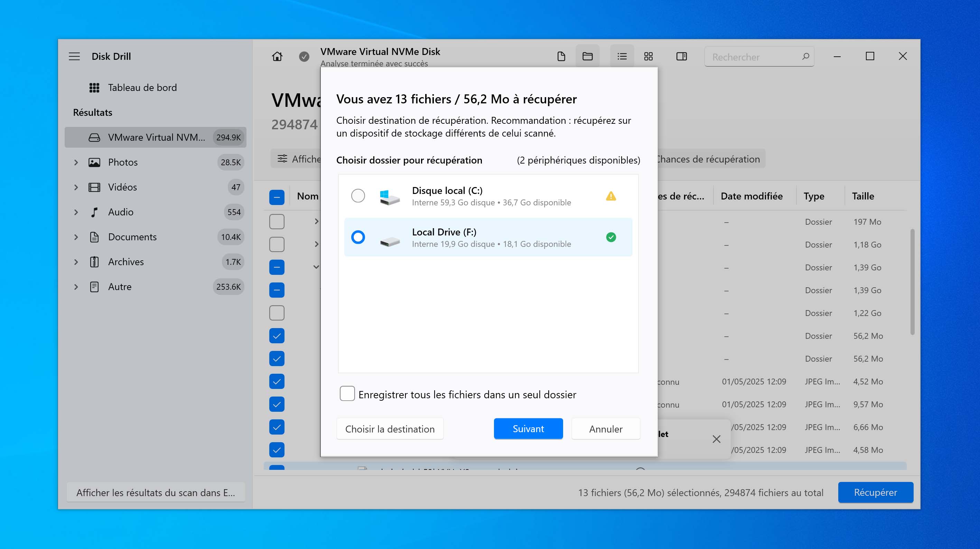Focus the Rechercher search field

(759, 57)
